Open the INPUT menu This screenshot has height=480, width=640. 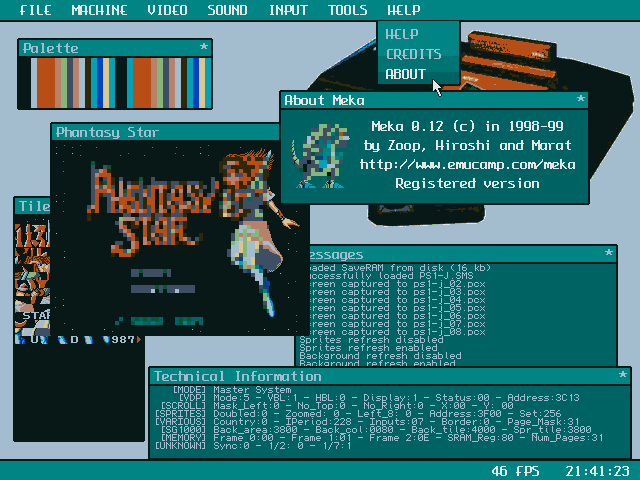click(x=288, y=10)
